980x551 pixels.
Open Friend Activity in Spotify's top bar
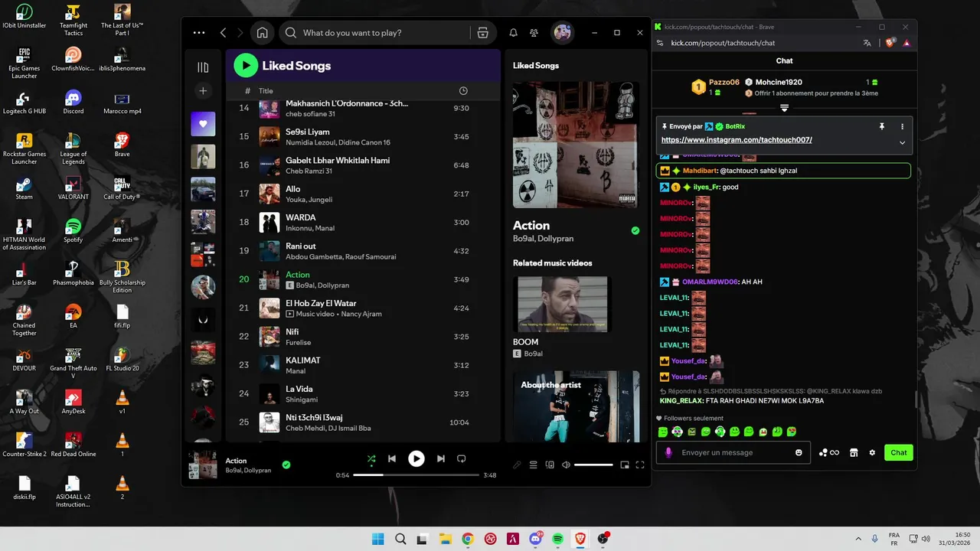coord(534,33)
